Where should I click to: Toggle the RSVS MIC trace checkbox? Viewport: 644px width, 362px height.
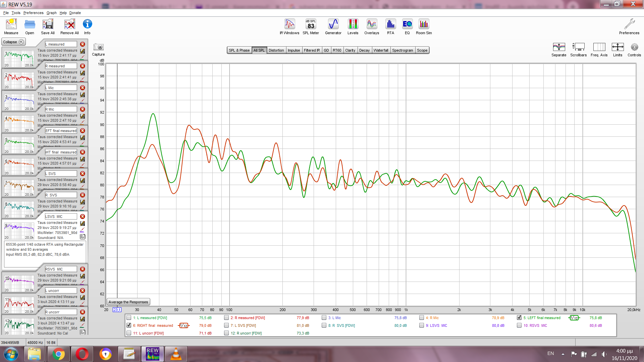click(x=519, y=325)
